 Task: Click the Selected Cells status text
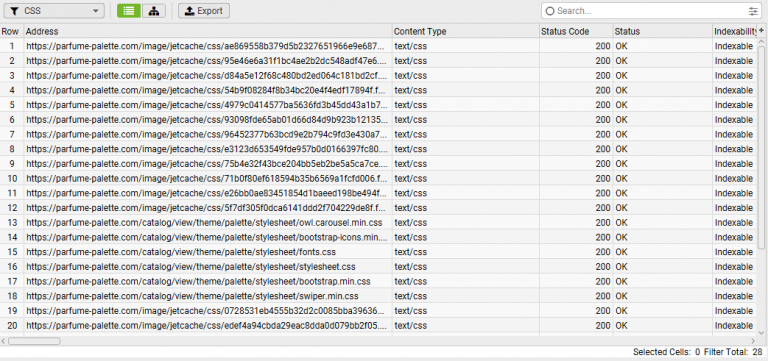click(x=666, y=352)
